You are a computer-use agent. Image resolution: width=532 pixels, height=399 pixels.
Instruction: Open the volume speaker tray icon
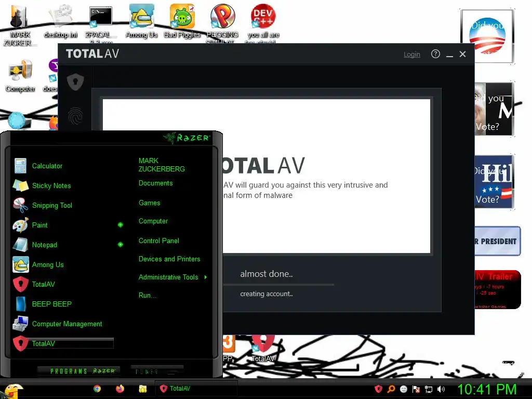pos(441,389)
